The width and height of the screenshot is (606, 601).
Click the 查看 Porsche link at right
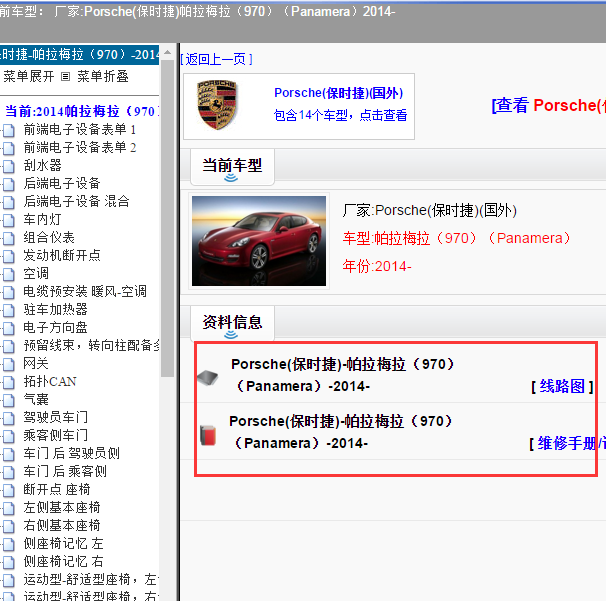pos(549,105)
